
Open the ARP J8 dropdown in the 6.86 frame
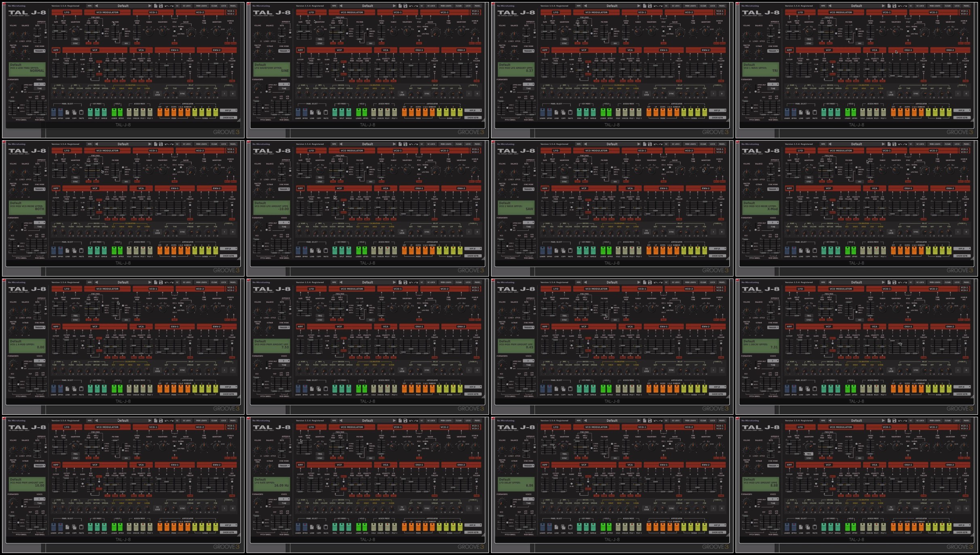(x=717, y=525)
